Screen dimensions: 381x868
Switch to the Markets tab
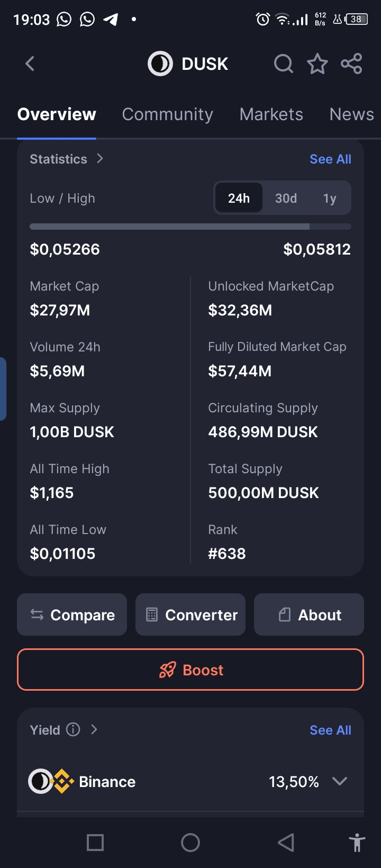pyautogui.click(x=271, y=114)
